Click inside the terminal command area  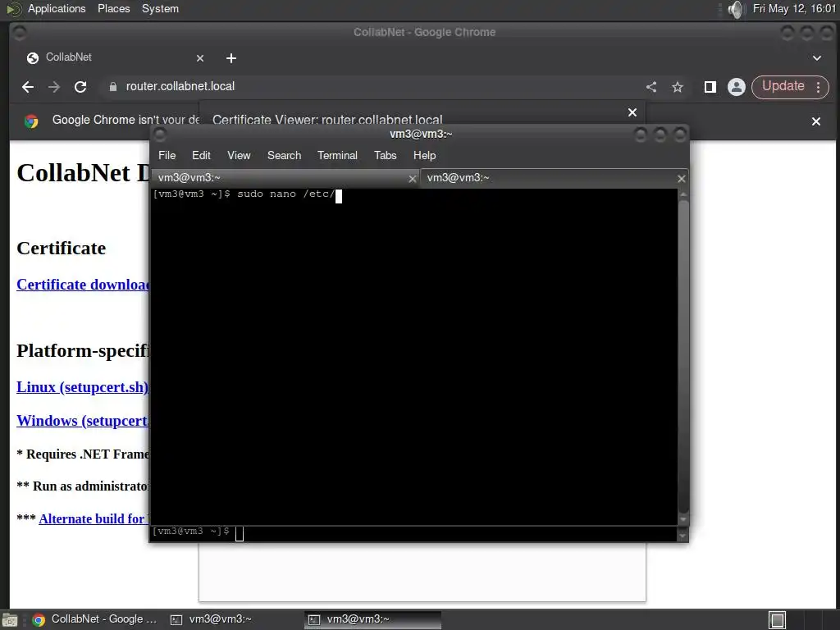(414, 356)
